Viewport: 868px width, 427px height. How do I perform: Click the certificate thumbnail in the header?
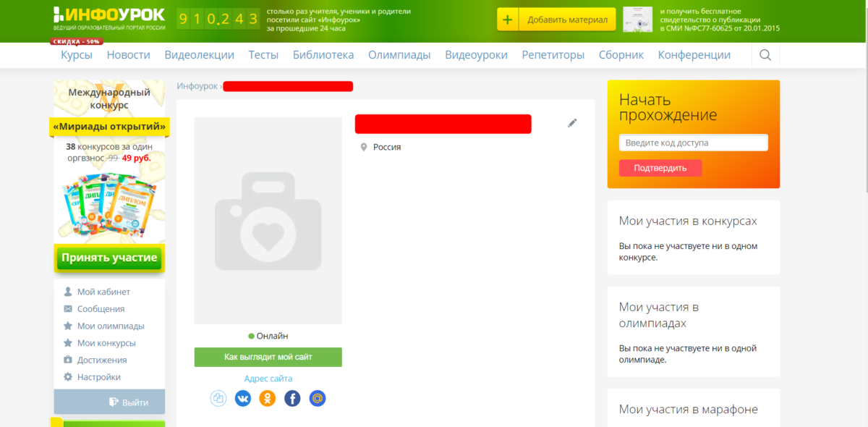638,20
